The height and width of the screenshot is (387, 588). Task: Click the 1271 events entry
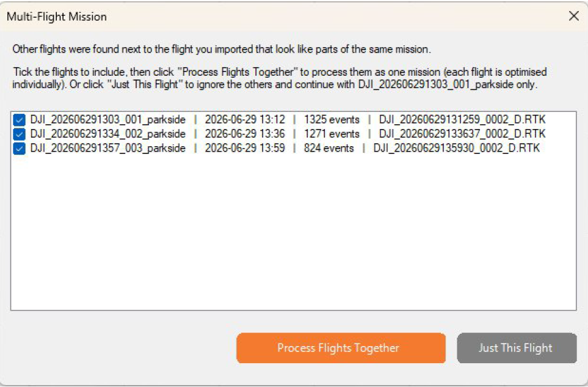pos(332,134)
